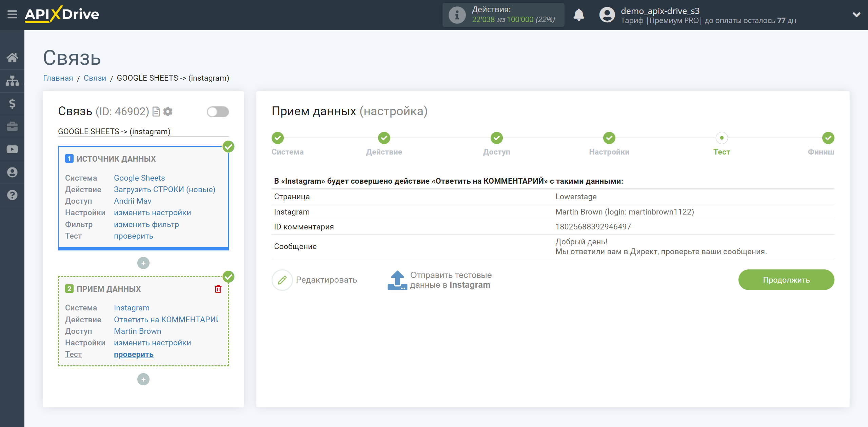The image size is (868, 427).
Task: Go to the Тест step
Action: (x=722, y=138)
